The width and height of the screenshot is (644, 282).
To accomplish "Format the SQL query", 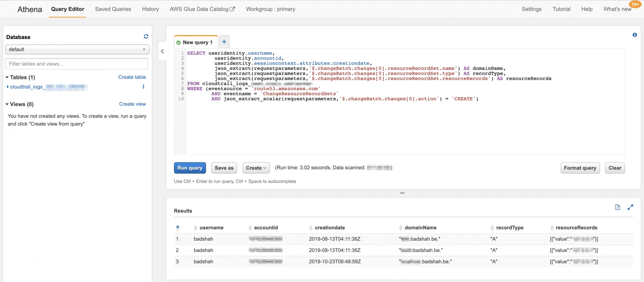I will 580,168.
